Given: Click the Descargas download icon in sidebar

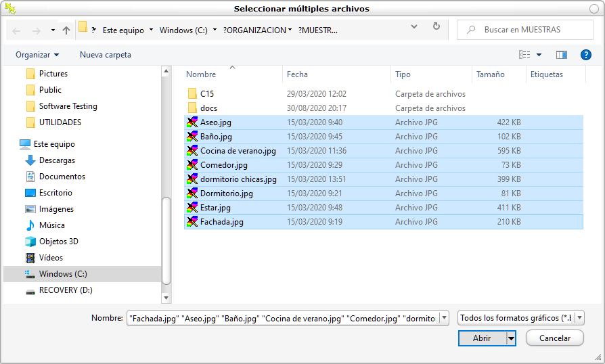Looking at the screenshot, I should (30, 160).
